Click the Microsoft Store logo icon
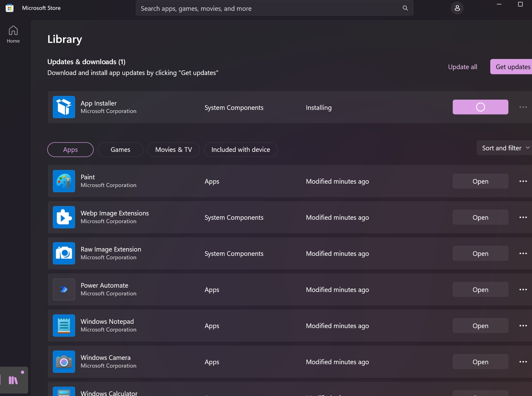Image resolution: width=532 pixels, height=396 pixels. 10,8
